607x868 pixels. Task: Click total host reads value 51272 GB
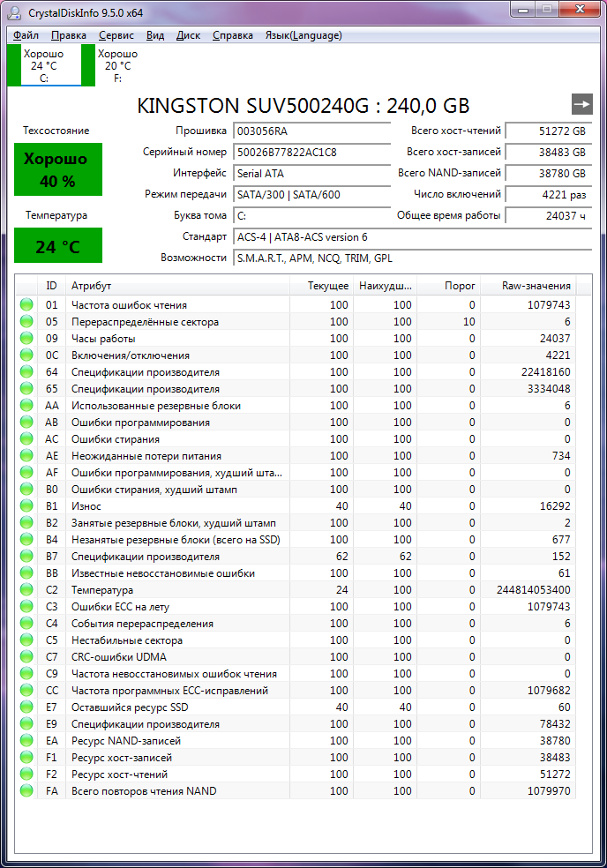(x=549, y=131)
